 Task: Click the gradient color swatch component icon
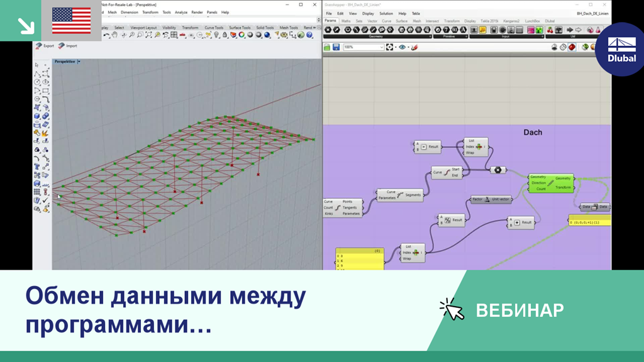(530, 30)
